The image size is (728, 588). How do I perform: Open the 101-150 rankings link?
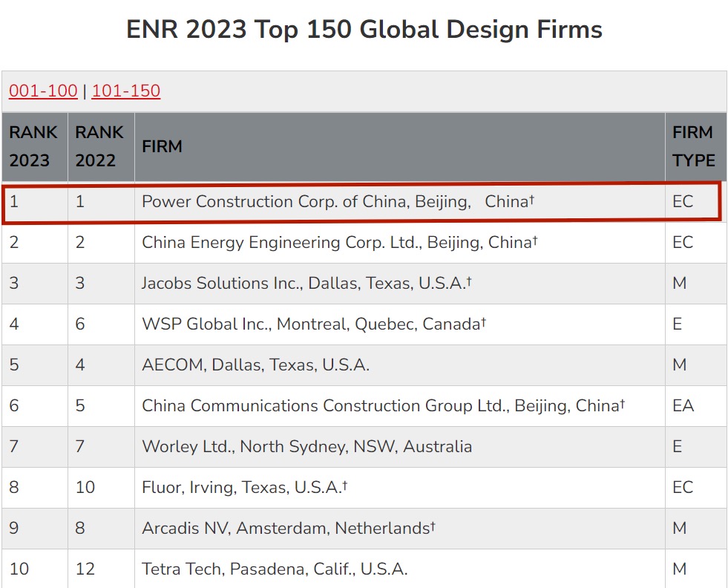126,91
